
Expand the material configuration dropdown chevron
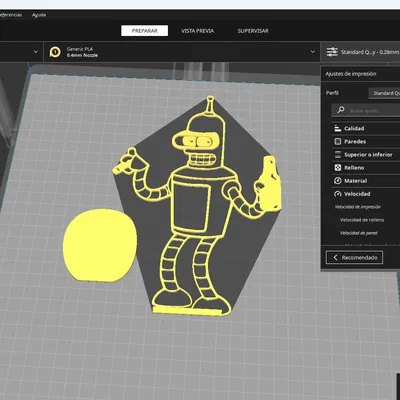pyautogui.click(x=313, y=52)
